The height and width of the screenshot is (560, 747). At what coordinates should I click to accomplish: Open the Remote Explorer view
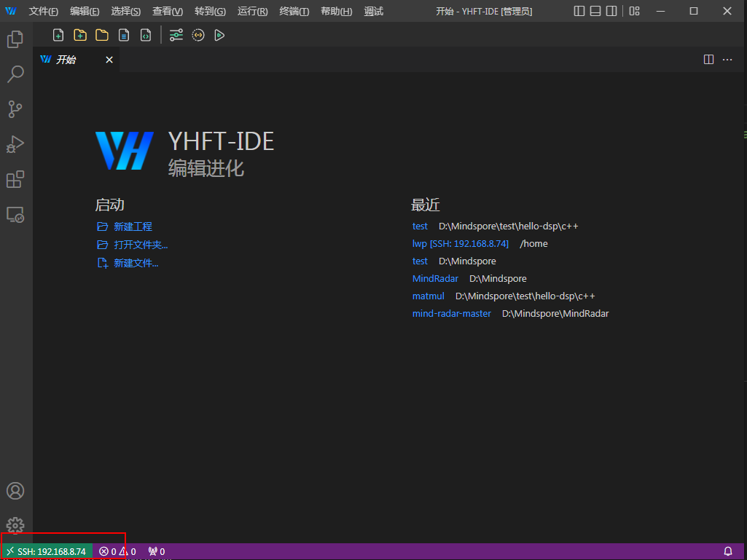[x=15, y=215]
